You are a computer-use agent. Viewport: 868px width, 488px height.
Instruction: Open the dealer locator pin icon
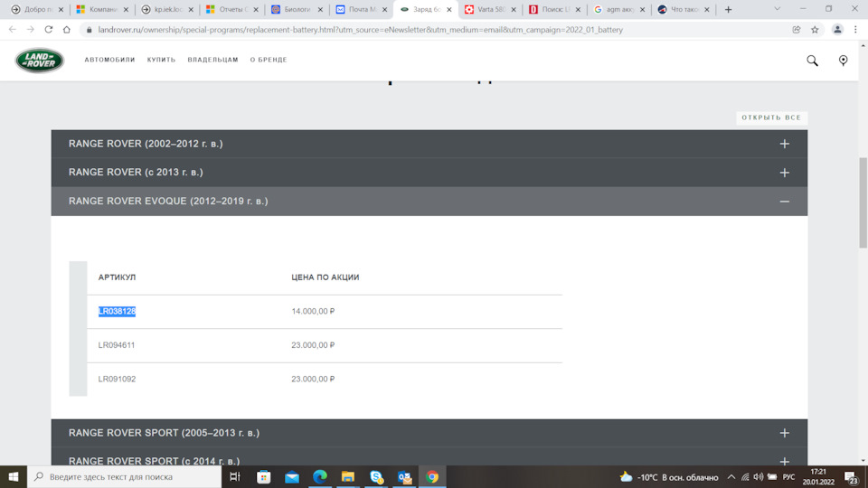point(843,61)
